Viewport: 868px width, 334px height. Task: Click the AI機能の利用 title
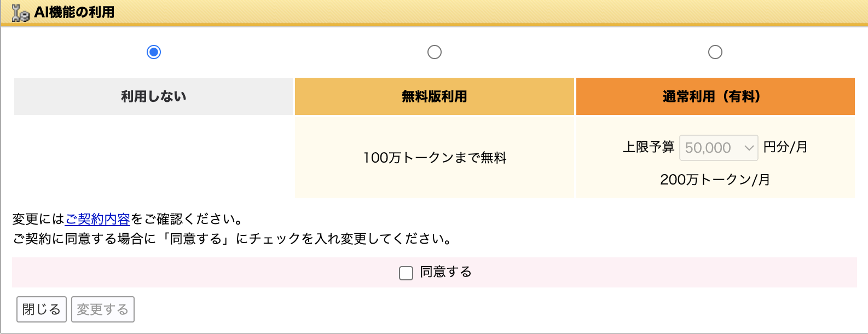[74, 13]
